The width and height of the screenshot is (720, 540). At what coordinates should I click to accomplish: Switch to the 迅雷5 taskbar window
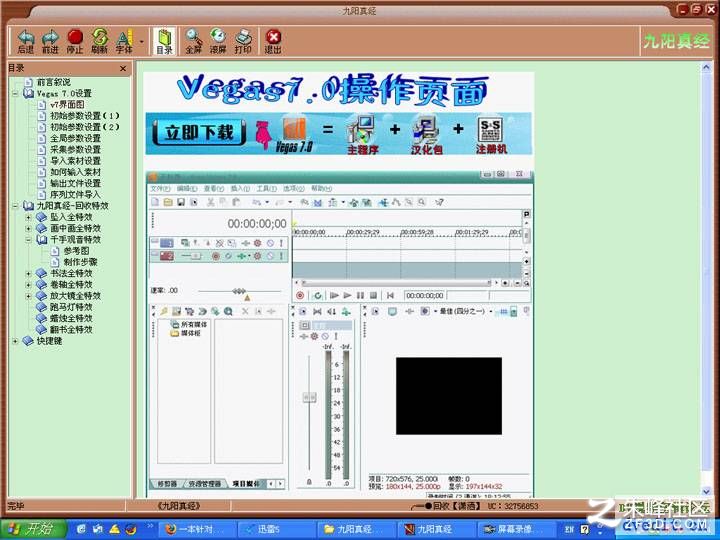276,529
